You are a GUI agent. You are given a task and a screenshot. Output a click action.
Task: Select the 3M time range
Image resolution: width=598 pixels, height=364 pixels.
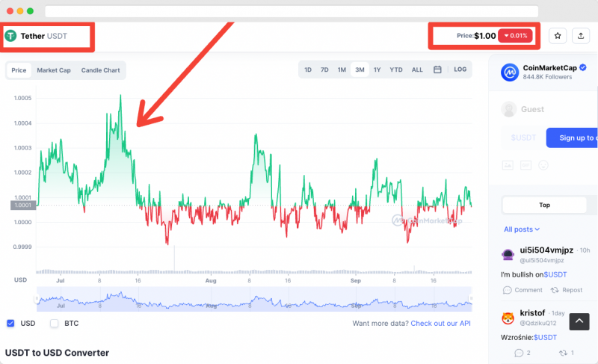tap(360, 70)
